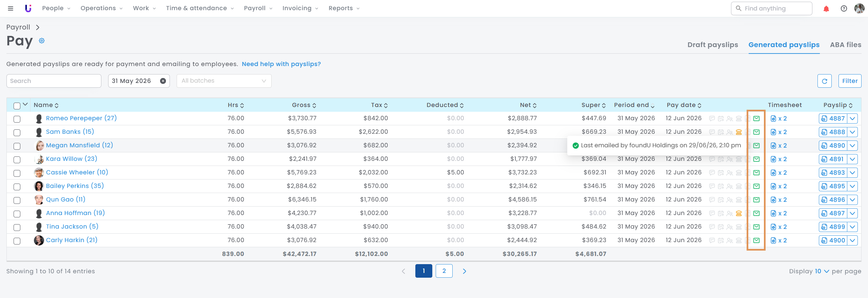The height and width of the screenshot is (298, 868).
Task: Tick the checkbox for Megan Mansfield
Action: [17, 146]
